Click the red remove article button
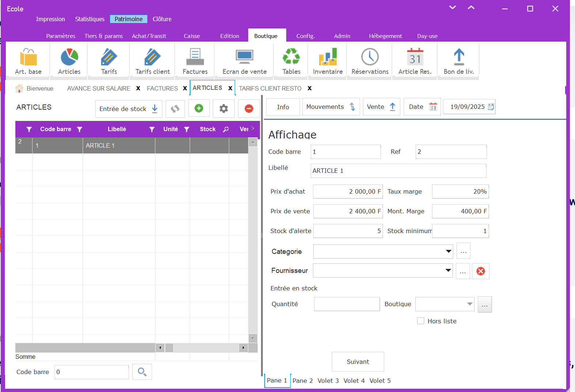 click(x=249, y=109)
